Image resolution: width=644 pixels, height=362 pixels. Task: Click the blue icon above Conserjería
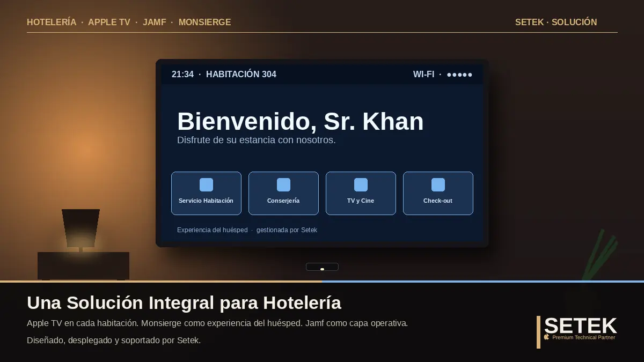point(283,184)
